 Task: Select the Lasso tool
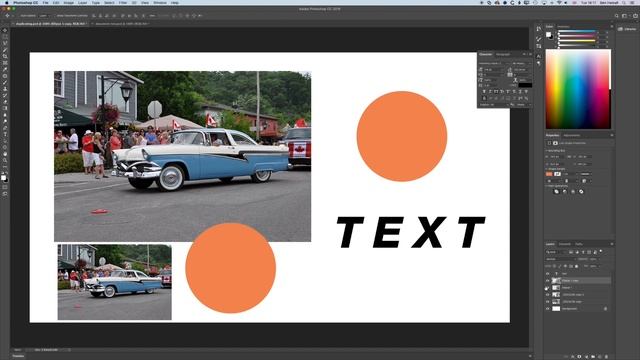pyautogui.click(x=5, y=43)
